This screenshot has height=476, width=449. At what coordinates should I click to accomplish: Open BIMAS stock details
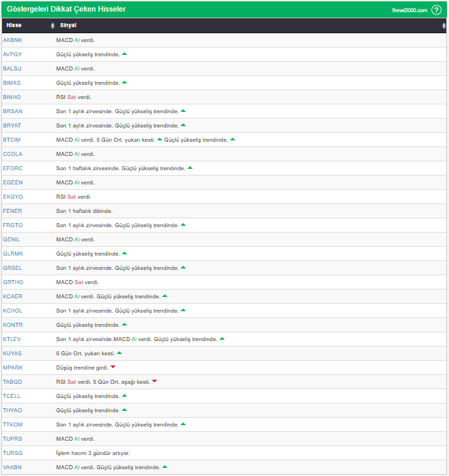[x=12, y=83]
